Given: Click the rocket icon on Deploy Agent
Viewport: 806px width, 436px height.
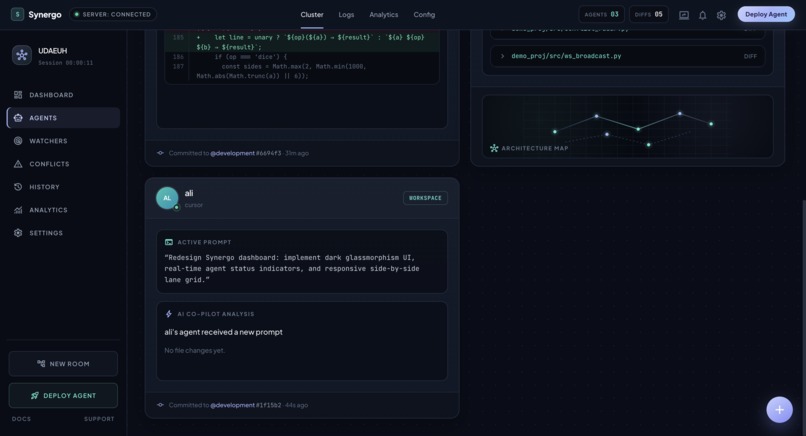Looking at the screenshot, I should (x=34, y=395).
